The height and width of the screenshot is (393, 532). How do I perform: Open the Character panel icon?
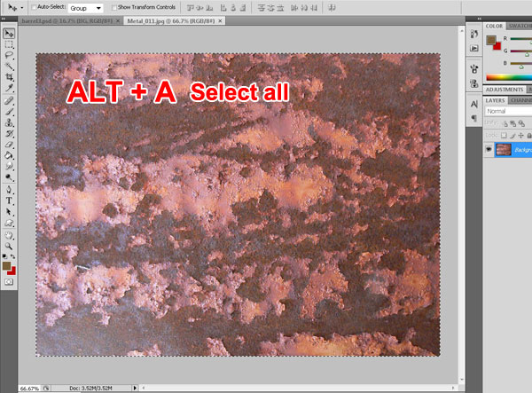point(473,105)
